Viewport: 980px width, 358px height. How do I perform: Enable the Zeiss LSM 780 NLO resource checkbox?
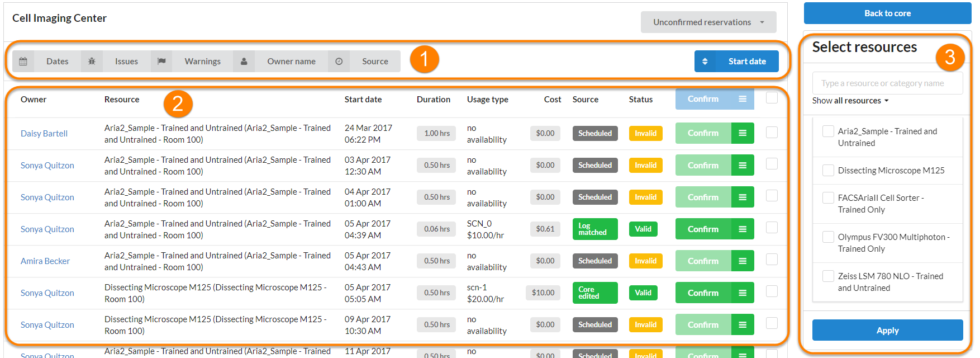pyautogui.click(x=828, y=276)
